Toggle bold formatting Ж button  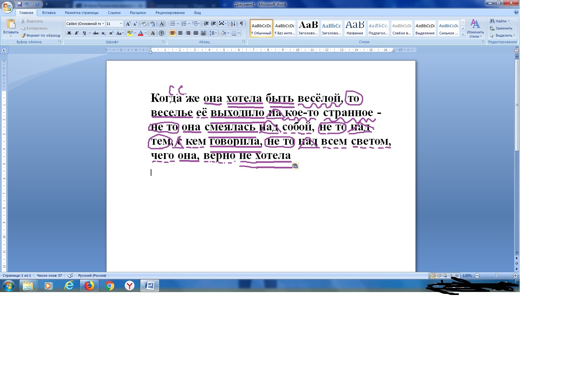click(69, 33)
